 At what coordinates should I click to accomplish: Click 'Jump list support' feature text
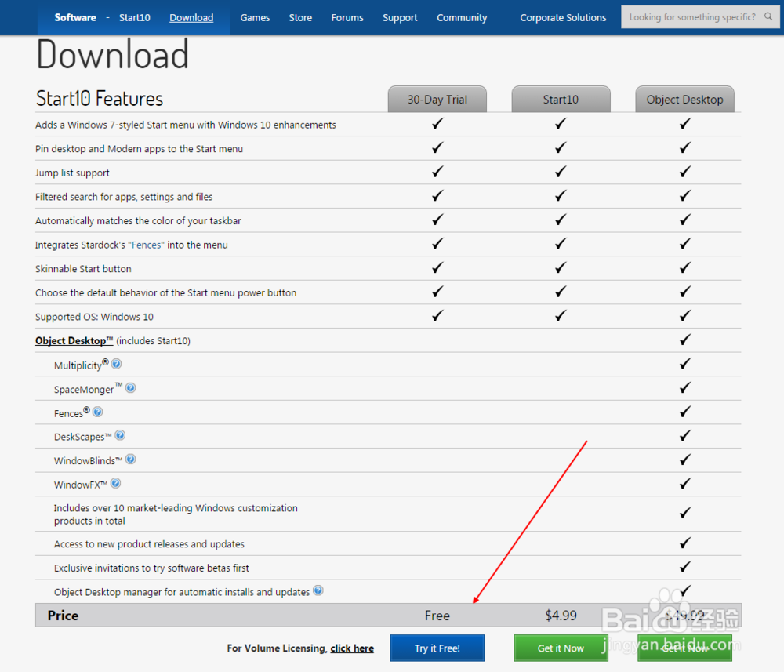72,173
